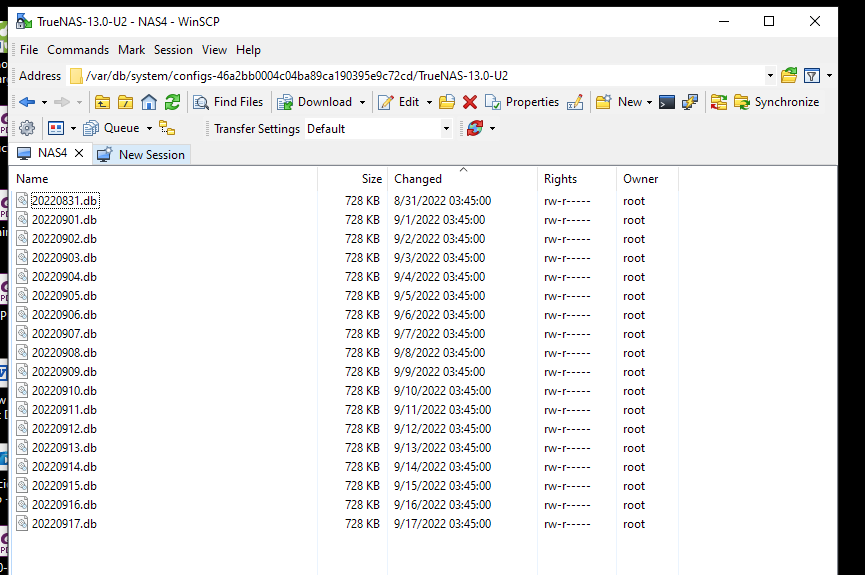Select file 20220915.db
This screenshot has width=865, height=575.
(65, 486)
